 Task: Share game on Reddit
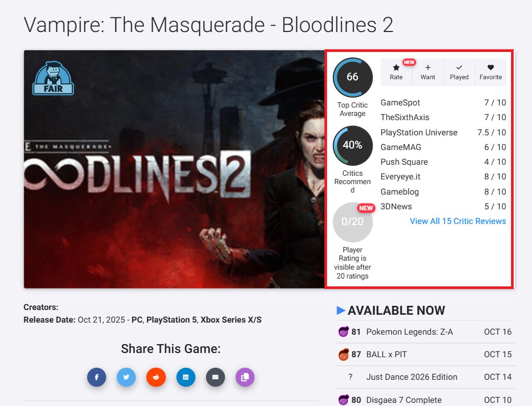(156, 377)
